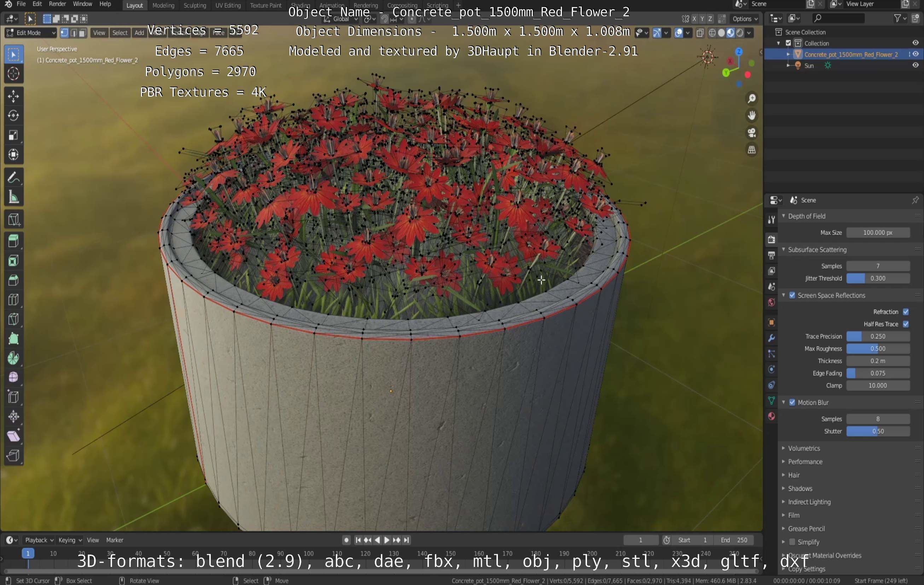Enable vertex select mode

click(x=64, y=33)
